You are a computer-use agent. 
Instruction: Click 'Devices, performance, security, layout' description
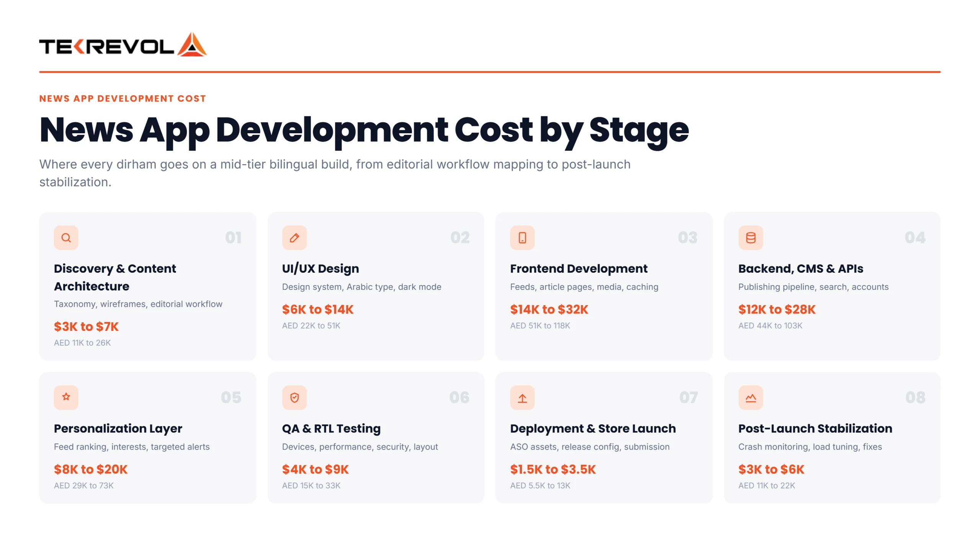tap(360, 447)
